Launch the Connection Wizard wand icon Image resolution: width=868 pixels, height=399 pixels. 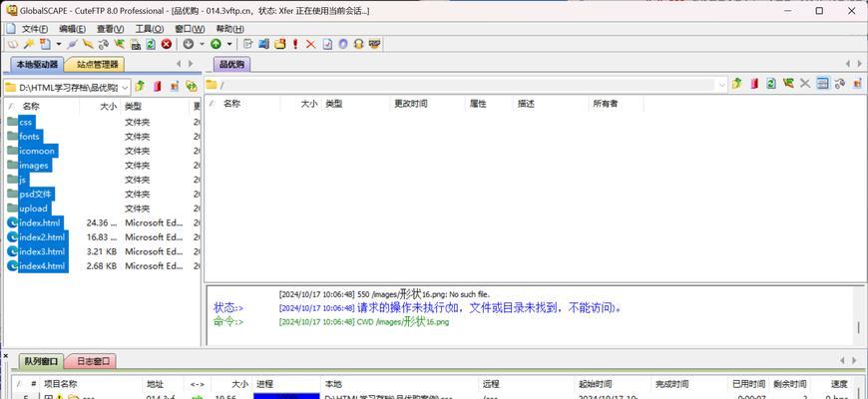tap(29, 44)
